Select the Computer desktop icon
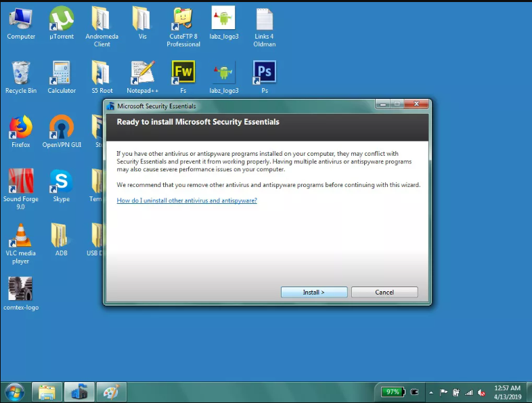This screenshot has width=532, height=403. 21,24
